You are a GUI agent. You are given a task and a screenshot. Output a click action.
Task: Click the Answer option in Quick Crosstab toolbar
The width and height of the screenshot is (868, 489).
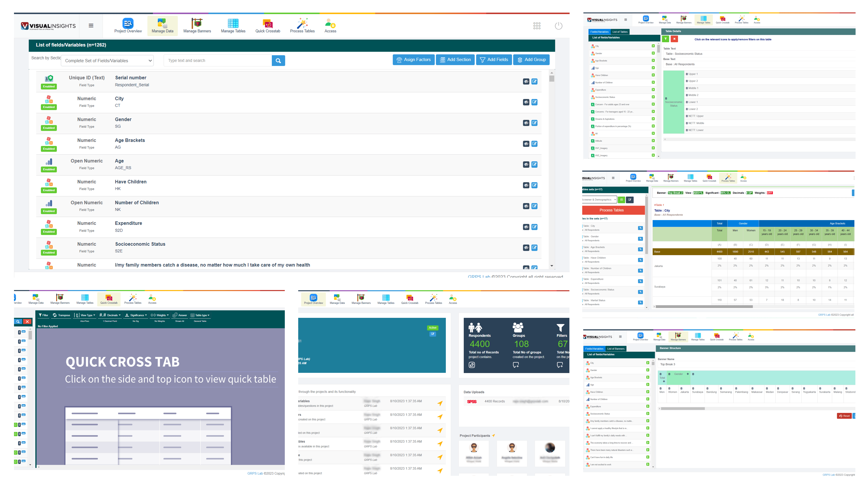[x=180, y=315]
